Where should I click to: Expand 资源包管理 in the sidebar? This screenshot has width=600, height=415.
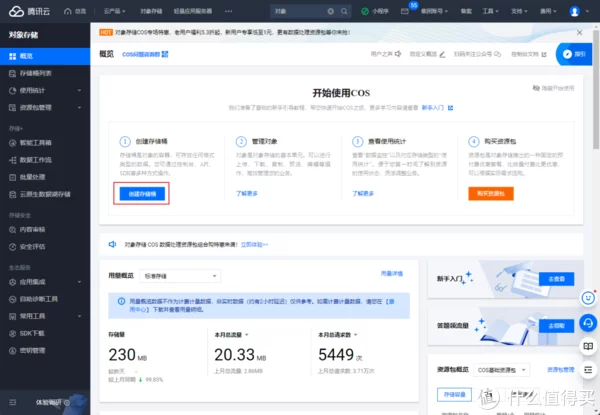pos(45,108)
